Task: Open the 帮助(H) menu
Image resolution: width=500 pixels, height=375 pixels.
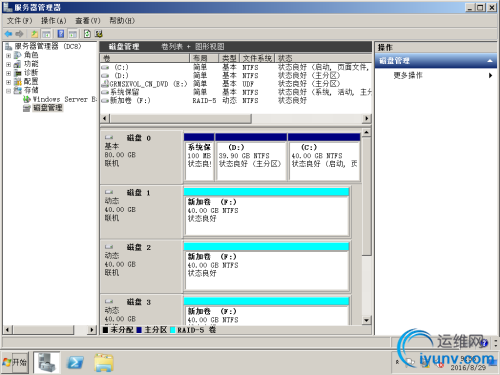Action: click(x=122, y=21)
